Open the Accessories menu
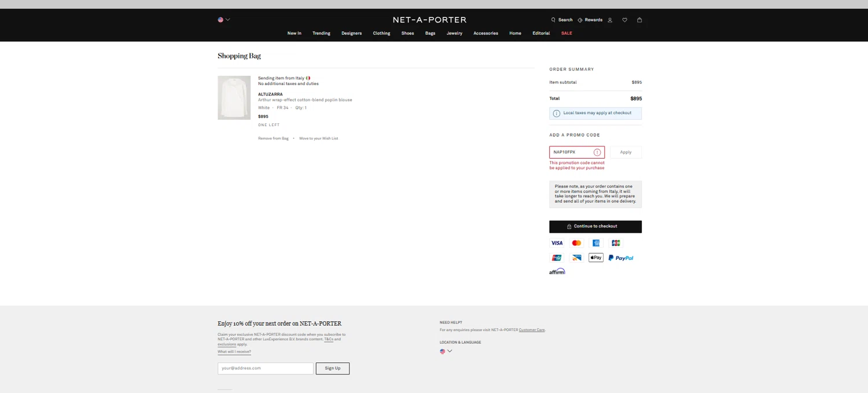This screenshot has height=393, width=868. 486,33
